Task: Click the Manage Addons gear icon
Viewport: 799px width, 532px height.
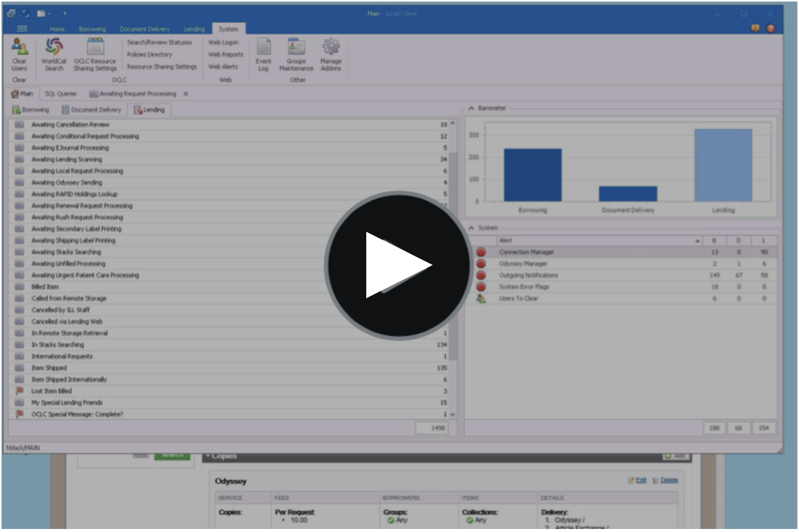Action: [x=331, y=47]
